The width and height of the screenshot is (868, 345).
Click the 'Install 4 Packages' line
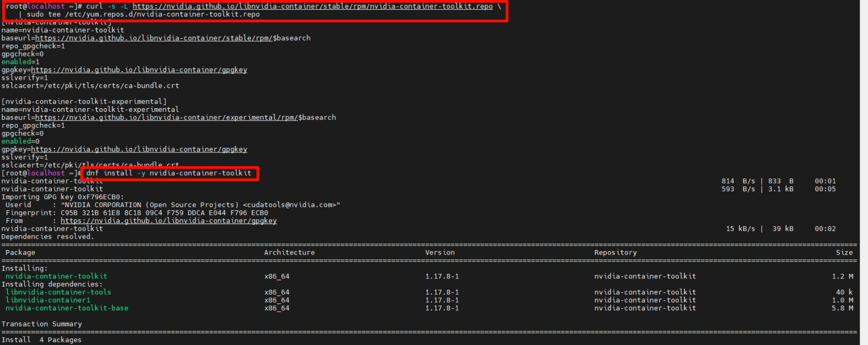pos(42,340)
